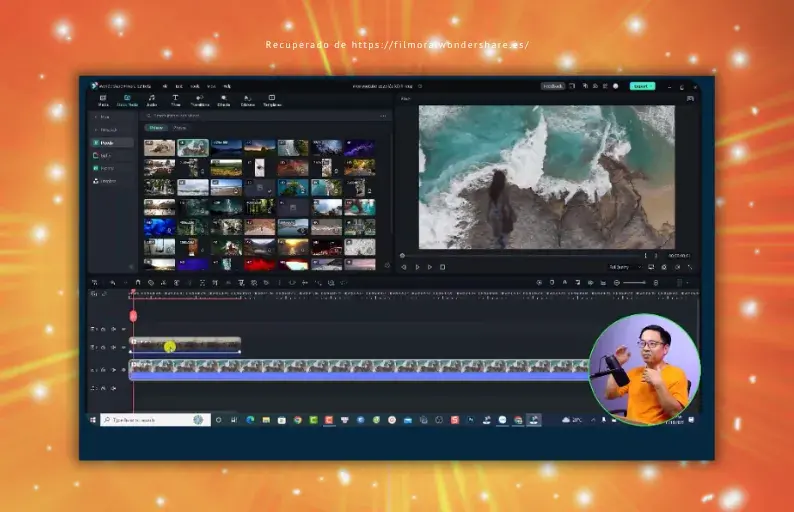Viewport: 794px width, 512px height.
Task: Open the Audio tab icon
Action: pyautogui.click(x=151, y=100)
